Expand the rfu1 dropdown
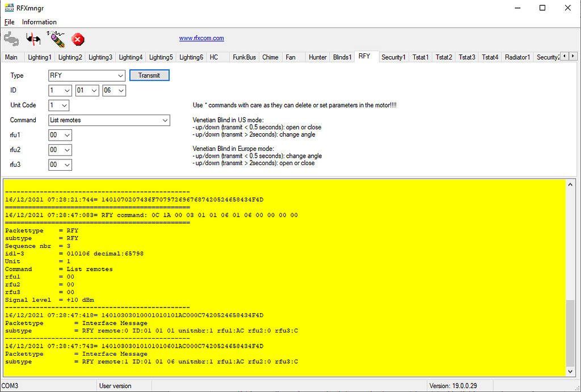Viewport: 581px width, 392px height. [60, 135]
